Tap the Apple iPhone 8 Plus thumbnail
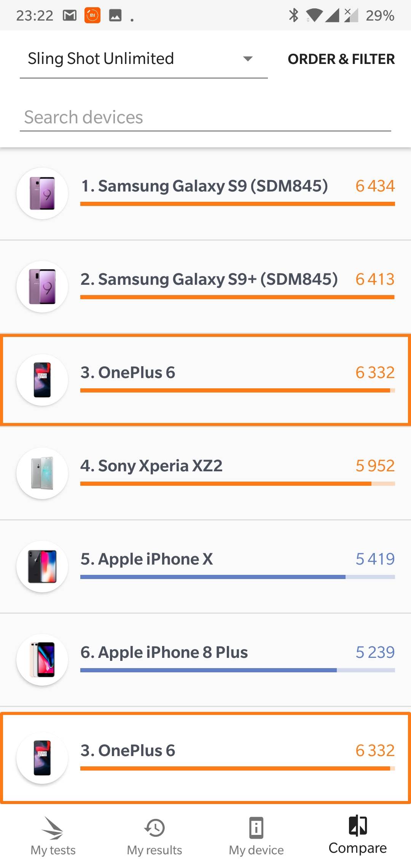411x868 pixels. coord(42,660)
